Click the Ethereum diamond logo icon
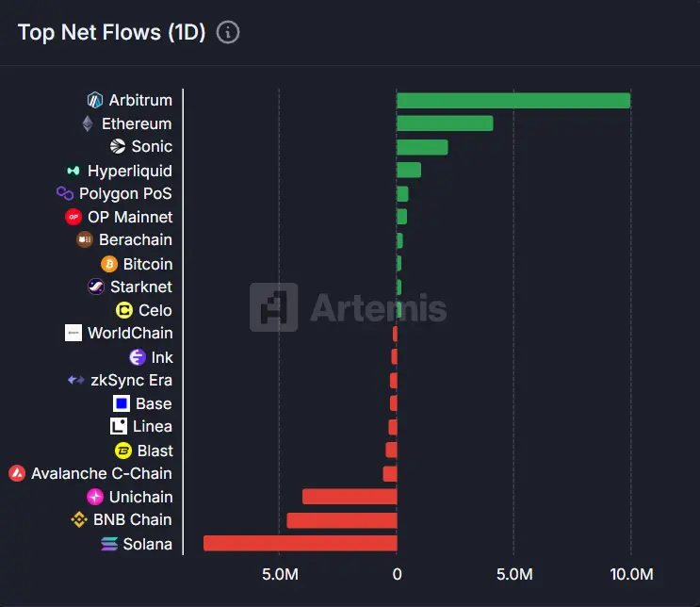Screen dimensions: 700x607 tap(88, 123)
